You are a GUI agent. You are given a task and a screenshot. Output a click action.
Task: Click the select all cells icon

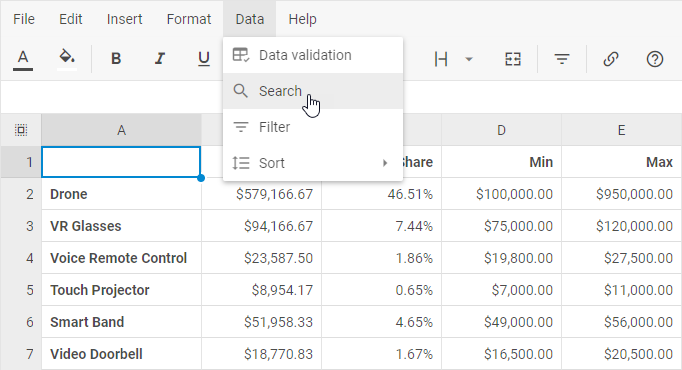pos(21,130)
